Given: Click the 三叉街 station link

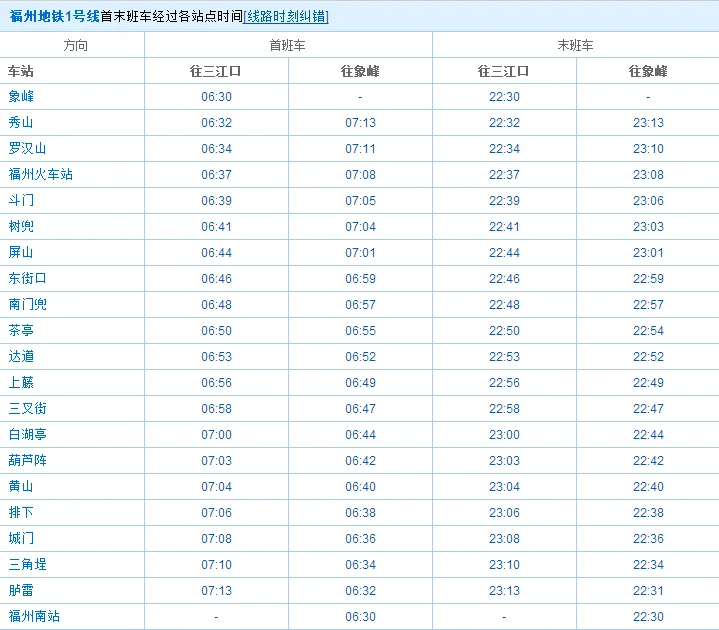Looking at the screenshot, I should click(27, 409).
